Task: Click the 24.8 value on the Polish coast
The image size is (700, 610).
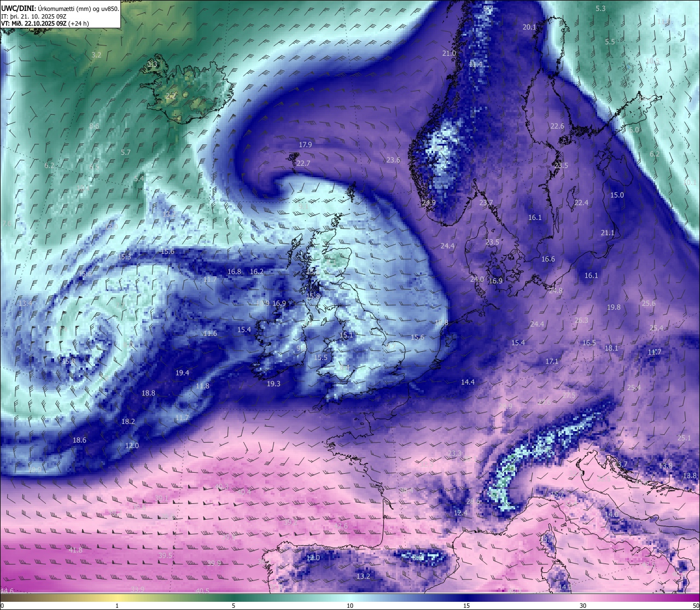Action: point(556,291)
